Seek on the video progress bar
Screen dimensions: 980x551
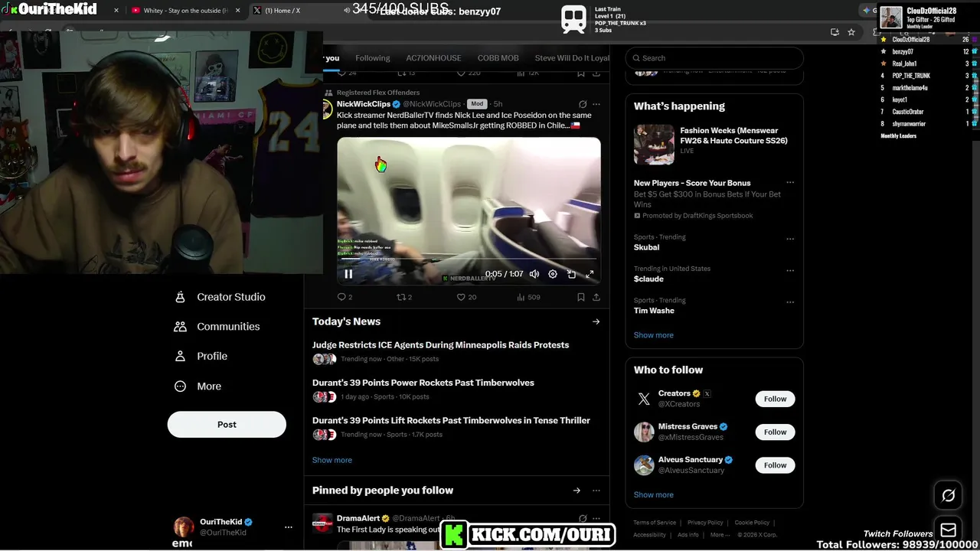[469, 259]
